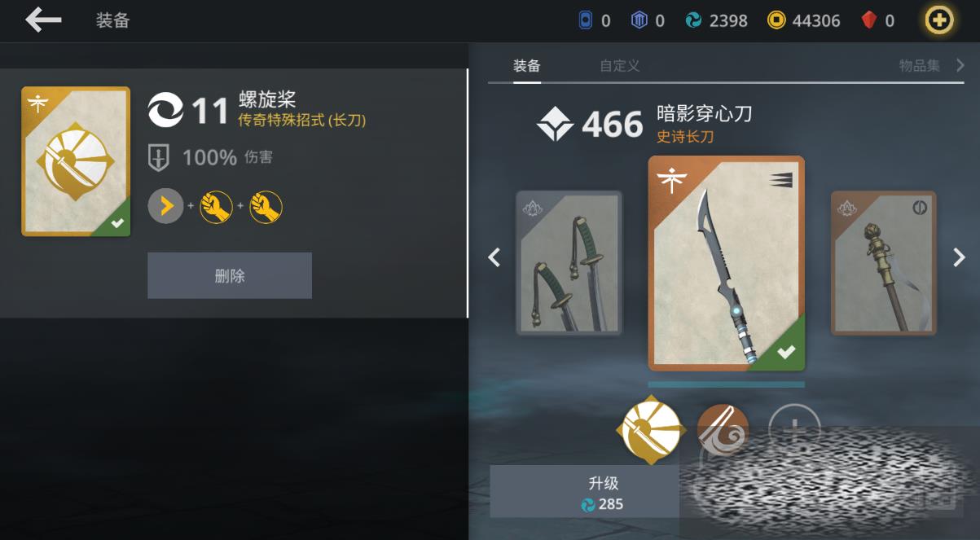The image size is (980, 540).
Task: Show previous weapon with left arrow
Action: click(x=494, y=257)
